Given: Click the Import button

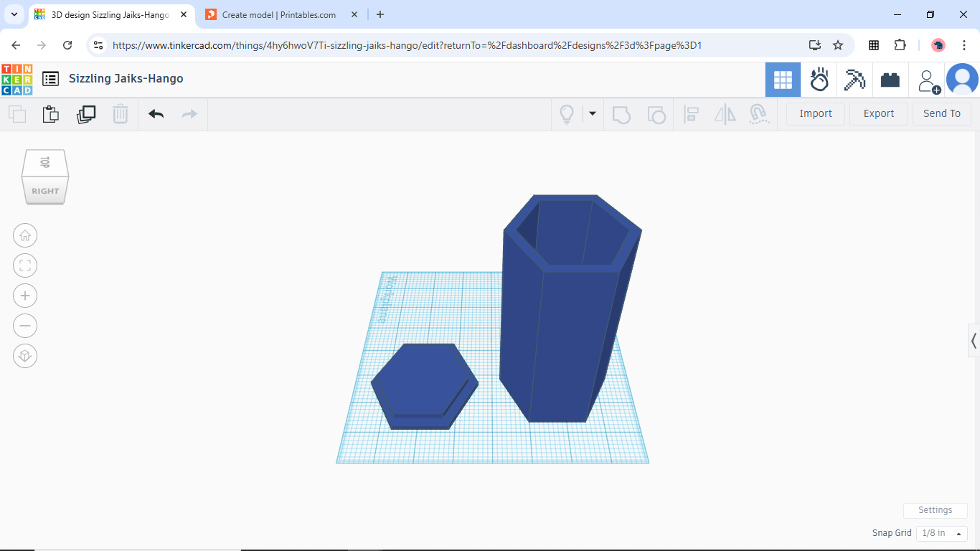Looking at the screenshot, I should 816,113.
